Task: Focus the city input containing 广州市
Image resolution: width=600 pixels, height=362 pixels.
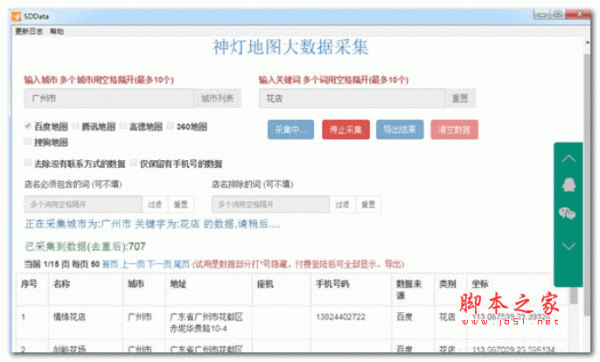Action: pyautogui.click(x=109, y=98)
